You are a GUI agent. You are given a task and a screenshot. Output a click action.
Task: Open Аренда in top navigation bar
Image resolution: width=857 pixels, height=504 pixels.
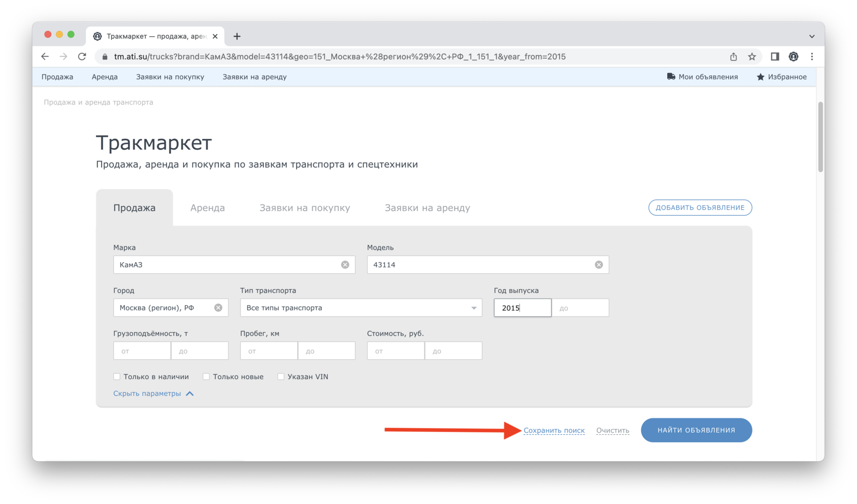pyautogui.click(x=105, y=77)
